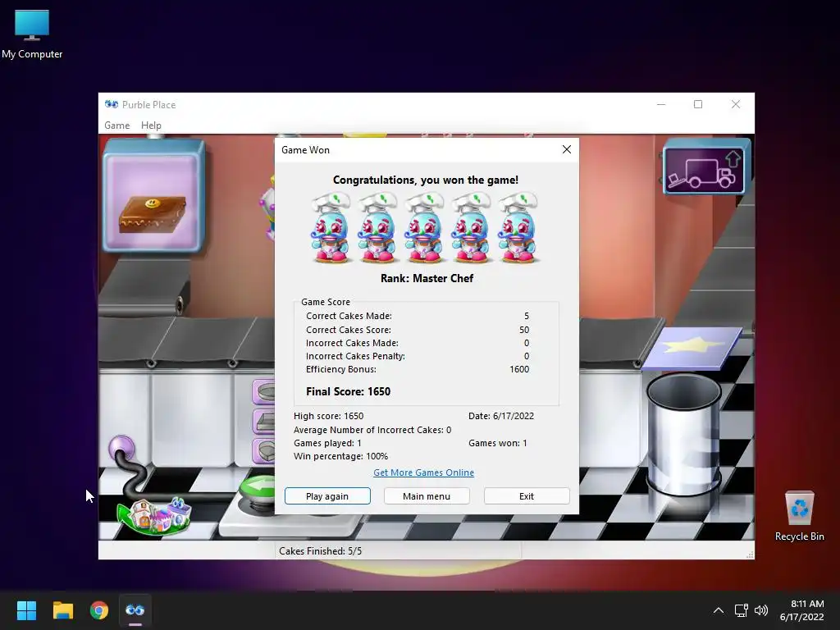Click the star topping plate
The image size is (840, 630).
click(692, 347)
